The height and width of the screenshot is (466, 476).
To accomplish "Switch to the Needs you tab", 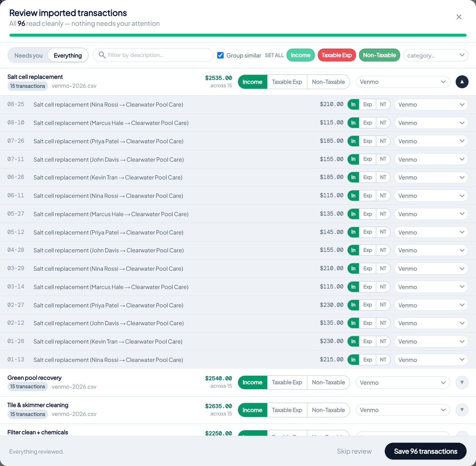I will tap(28, 55).
